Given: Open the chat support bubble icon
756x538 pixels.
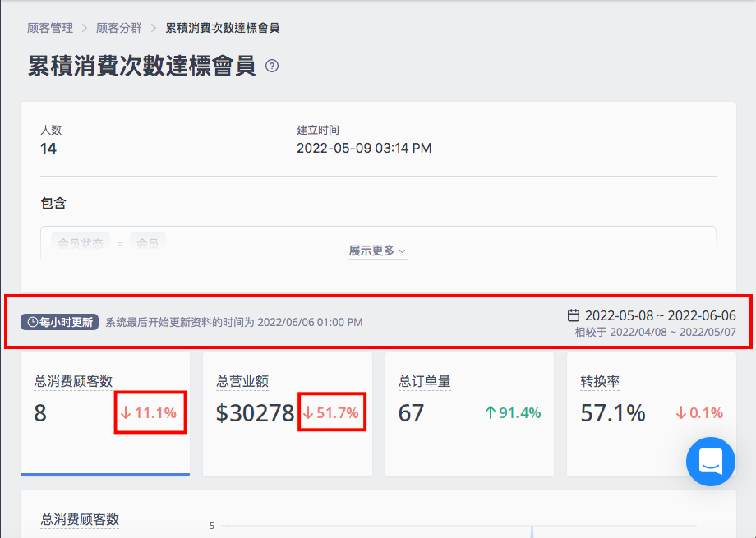Looking at the screenshot, I should pos(711,462).
